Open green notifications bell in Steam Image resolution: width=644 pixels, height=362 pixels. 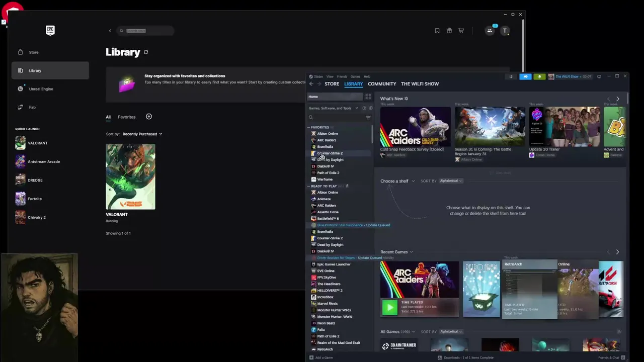tap(539, 76)
